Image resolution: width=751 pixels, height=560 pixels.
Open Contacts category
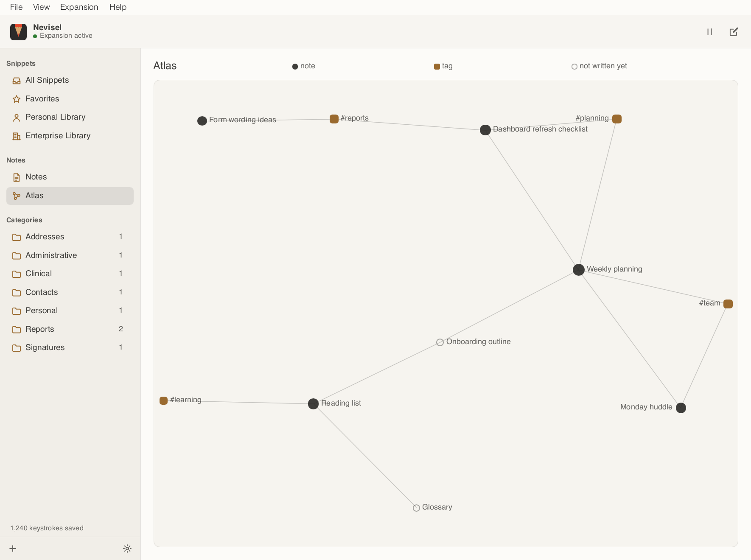coord(70,292)
